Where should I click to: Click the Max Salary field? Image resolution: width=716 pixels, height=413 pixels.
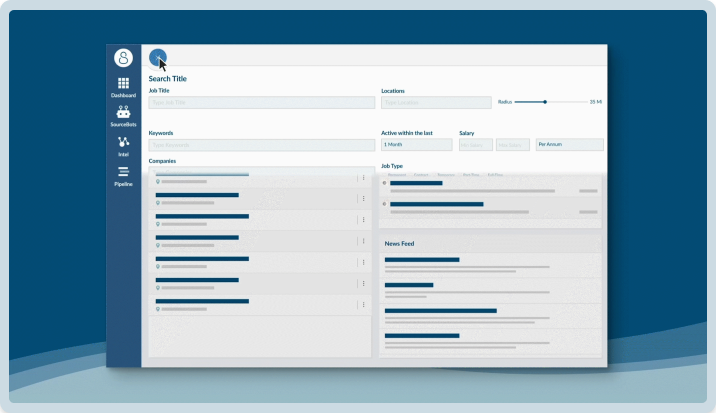[x=513, y=145]
